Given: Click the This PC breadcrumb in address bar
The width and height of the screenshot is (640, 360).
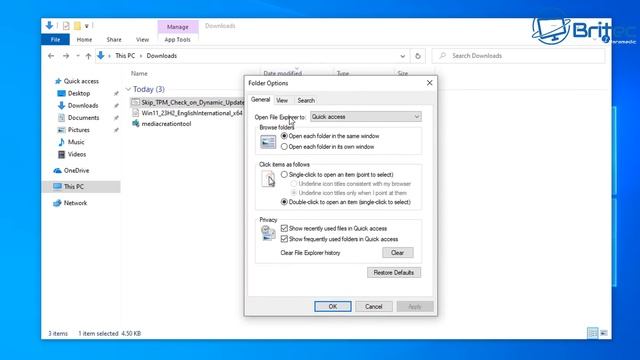Looking at the screenshot, I should [x=125, y=56].
